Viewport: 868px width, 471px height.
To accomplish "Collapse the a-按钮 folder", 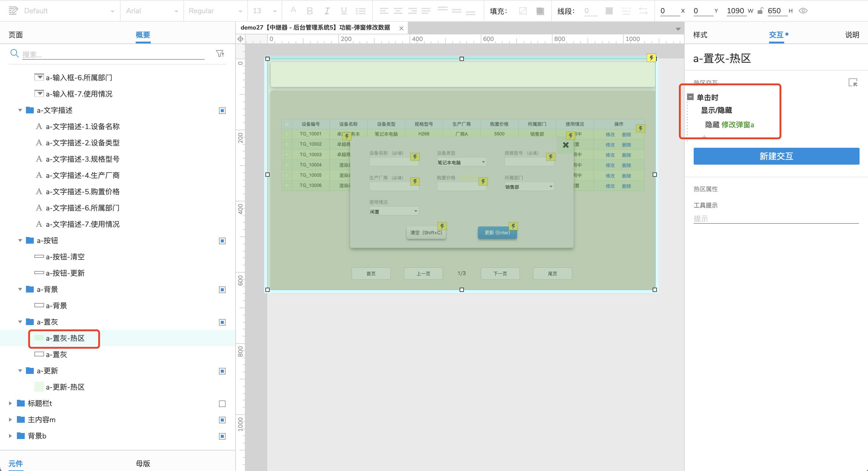I will click(20, 241).
